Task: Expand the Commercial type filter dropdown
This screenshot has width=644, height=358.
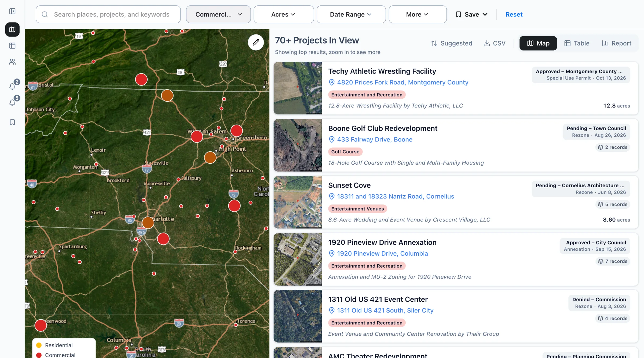Action: (218, 14)
